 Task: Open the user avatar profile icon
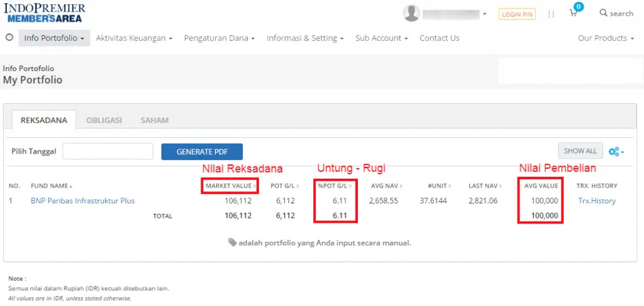tap(411, 13)
